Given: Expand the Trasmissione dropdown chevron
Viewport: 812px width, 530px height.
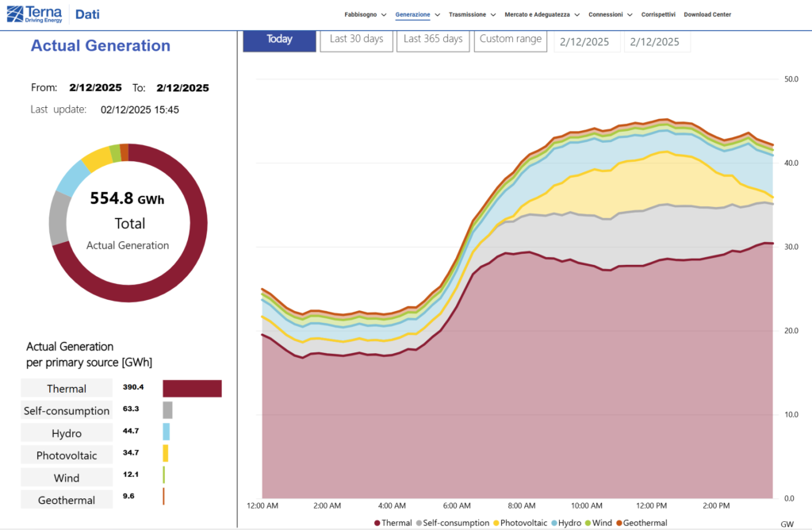Looking at the screenshot, I should click(493, 15).
